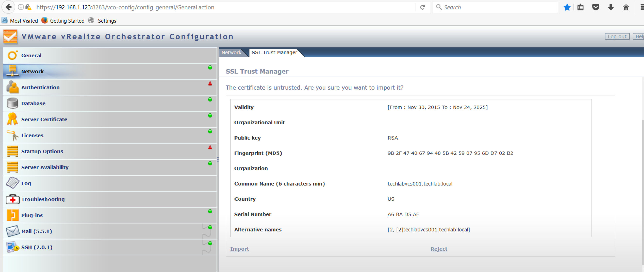Click the Help button
Viewport: 644px width, 272px height.
pyautogui.click(x=638, y=36)
